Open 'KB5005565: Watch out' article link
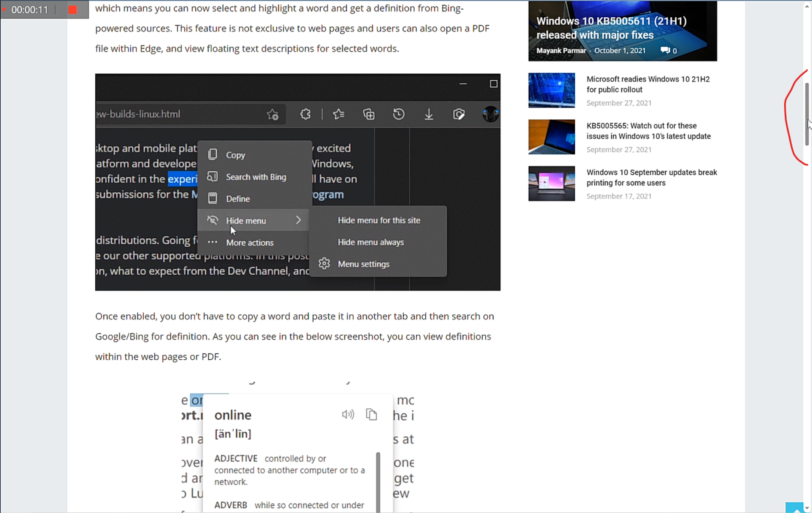 (648, 131)
